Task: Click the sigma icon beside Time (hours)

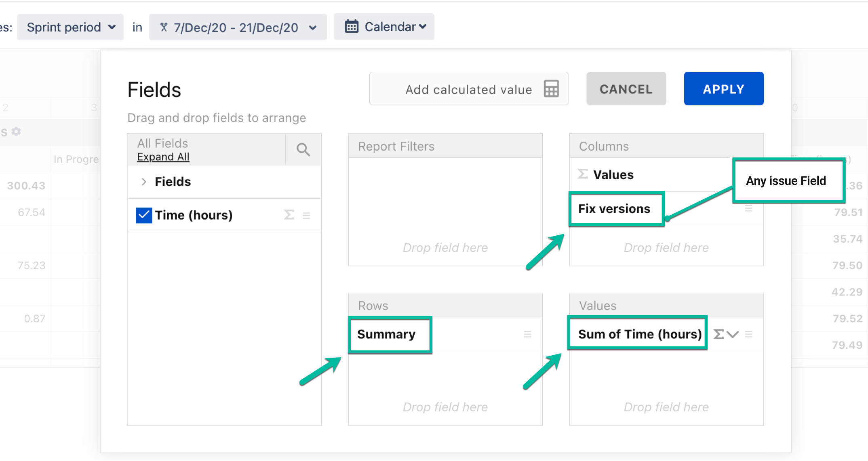Action: coord(289,215)
